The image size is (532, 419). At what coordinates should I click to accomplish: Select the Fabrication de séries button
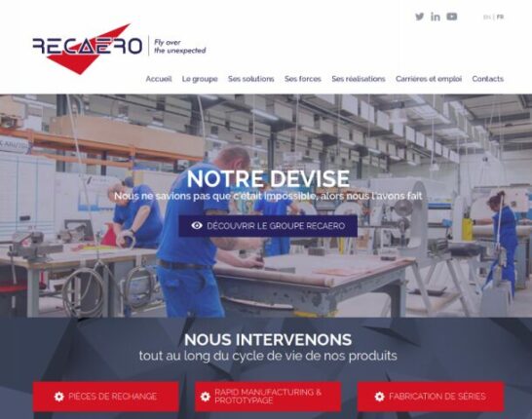[x=431, y=397]
